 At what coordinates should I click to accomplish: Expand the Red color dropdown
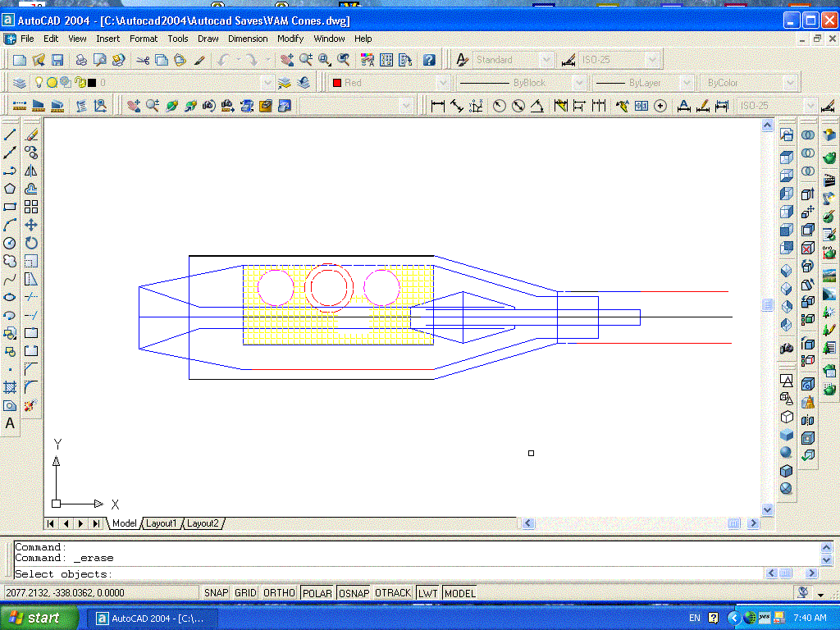point(443,83)
